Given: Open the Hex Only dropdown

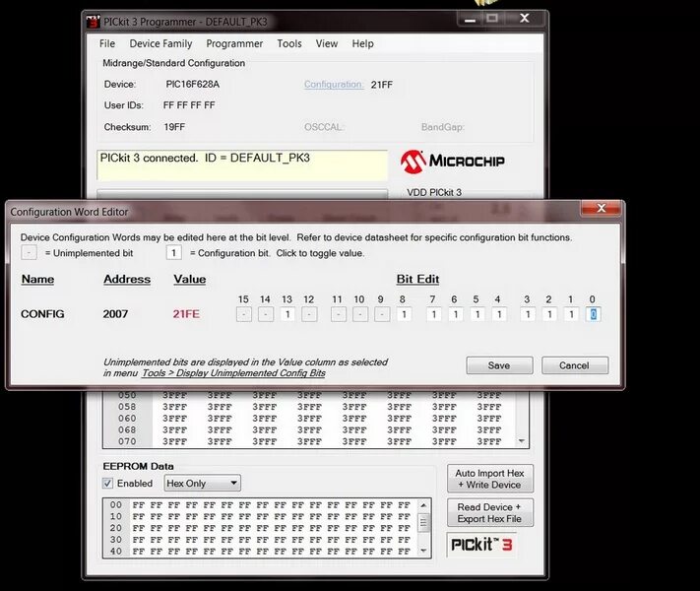Looking at the screenshot, I should pyautogui.click(x=202, y=484).
